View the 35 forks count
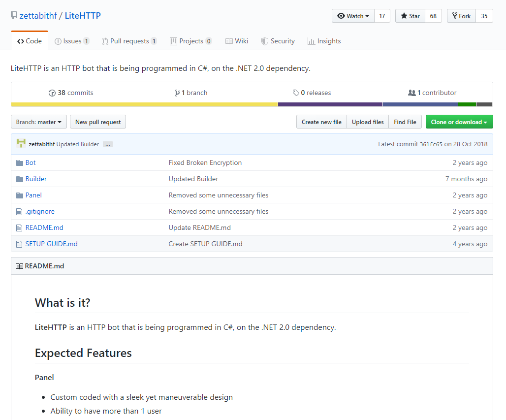 (484, 16)
